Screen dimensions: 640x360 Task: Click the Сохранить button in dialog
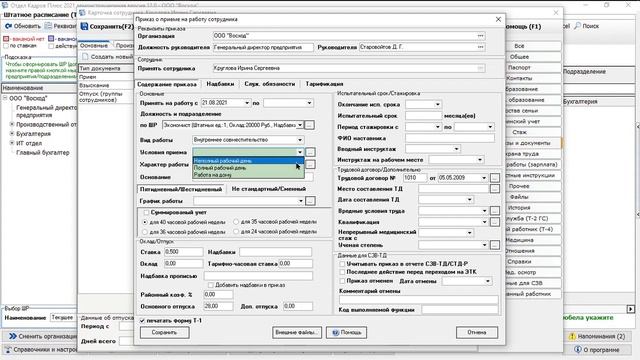[164, 332]
